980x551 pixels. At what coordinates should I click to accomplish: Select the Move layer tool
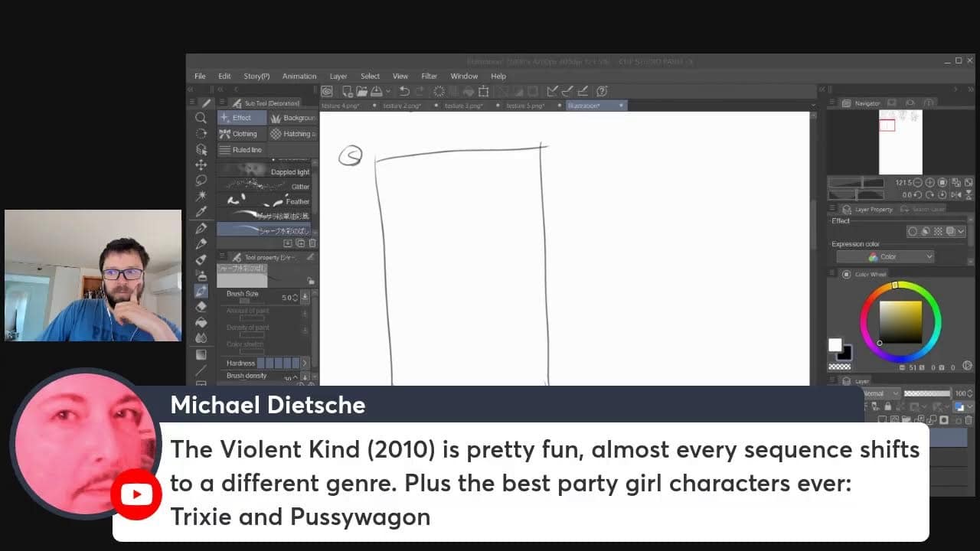pyautogui.click(x=201, y=165)
